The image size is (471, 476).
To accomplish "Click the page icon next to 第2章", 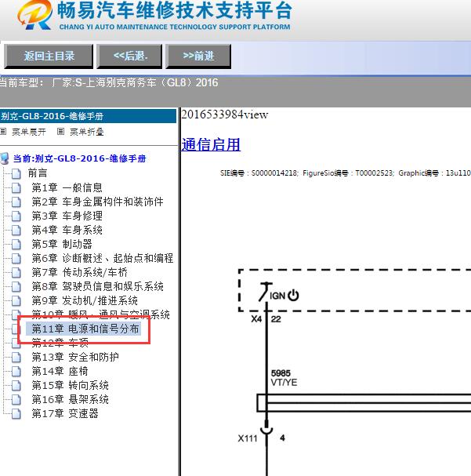I will (16, 202).
